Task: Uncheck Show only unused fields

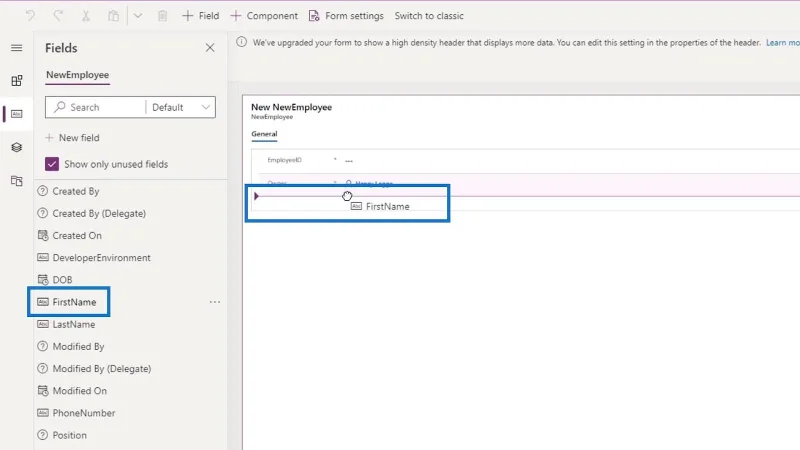Action: (x=52, y=164)
